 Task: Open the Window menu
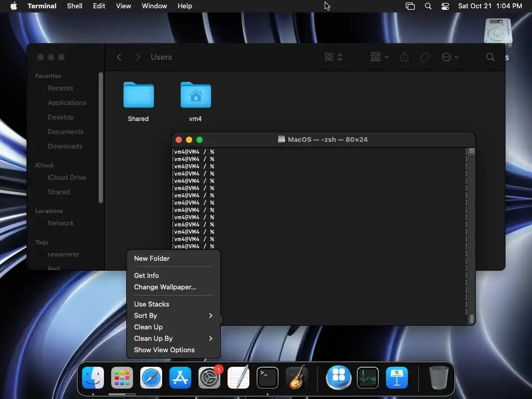tap(154, 6)
